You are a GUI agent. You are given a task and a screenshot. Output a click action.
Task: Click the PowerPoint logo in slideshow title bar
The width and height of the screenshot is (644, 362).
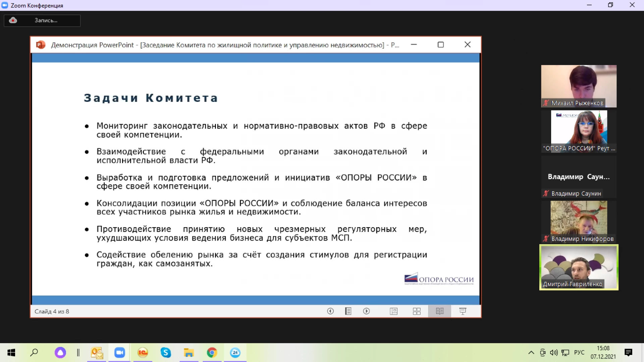tap(41, 45)
